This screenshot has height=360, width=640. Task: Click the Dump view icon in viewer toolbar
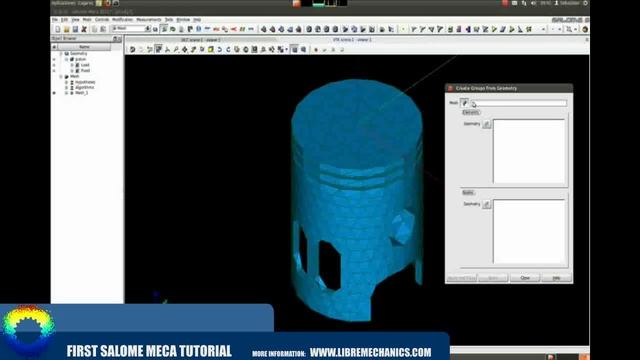tap(132, 49)
